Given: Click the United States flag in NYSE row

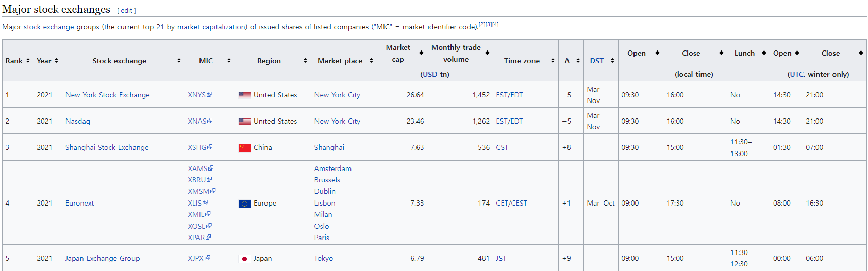Looking at the screenshot, I should (244, 95).
